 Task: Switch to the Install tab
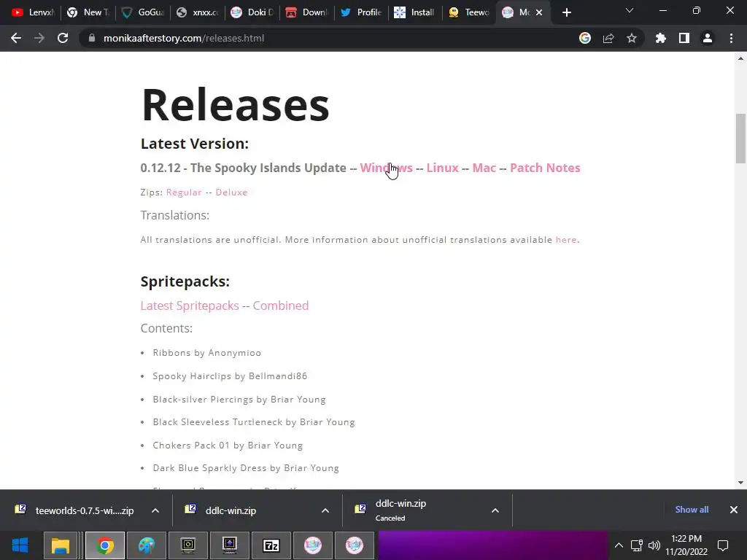point(416,12)
